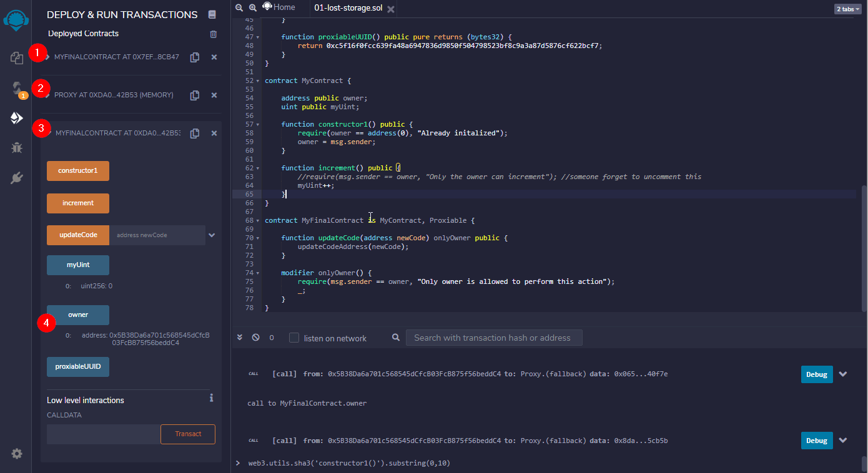Open the Solidity compiler sidebar icon
The height and width of the screenshot is (473, 868).
pos(17,88)
